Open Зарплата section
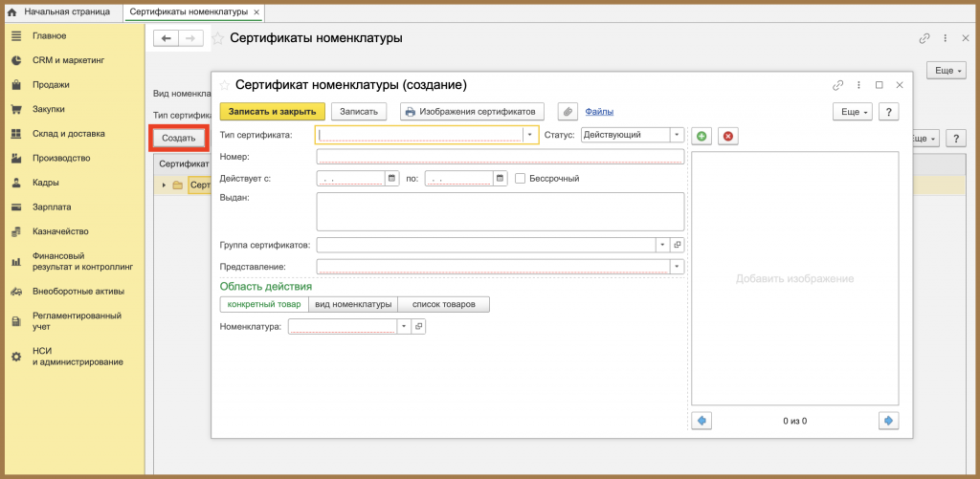980x479 pixels. (52, 207)
